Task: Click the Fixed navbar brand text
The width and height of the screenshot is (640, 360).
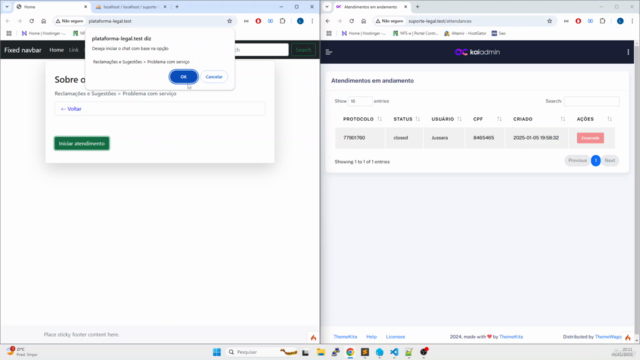Action: pos(23,50)
